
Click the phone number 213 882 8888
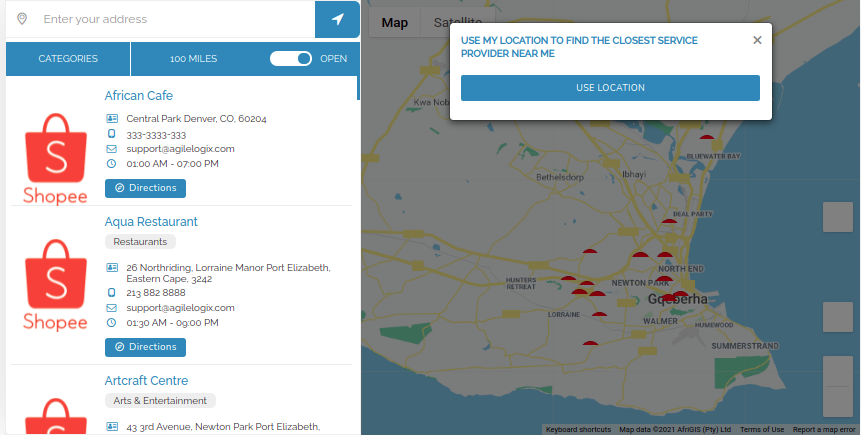click(x=156, y=293)
